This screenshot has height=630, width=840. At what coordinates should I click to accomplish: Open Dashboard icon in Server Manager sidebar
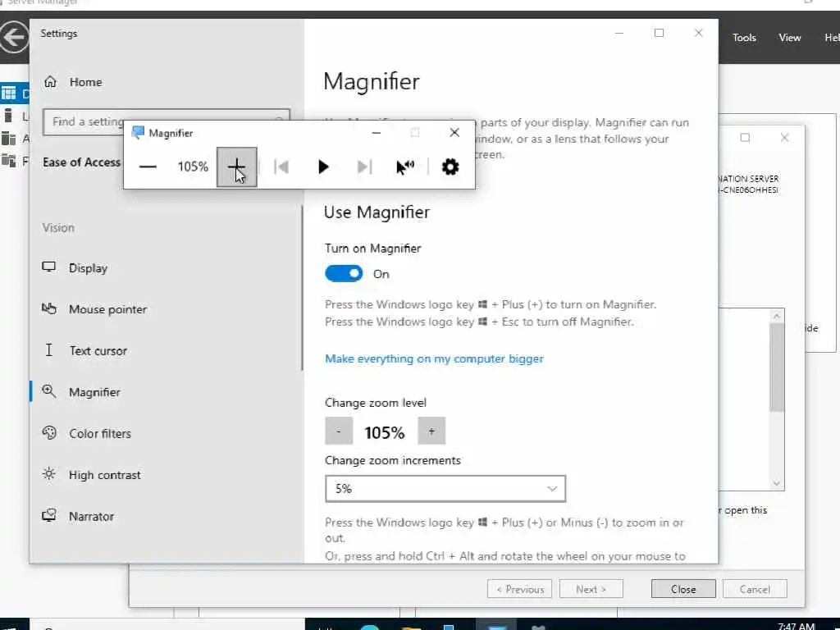(8, 94)
